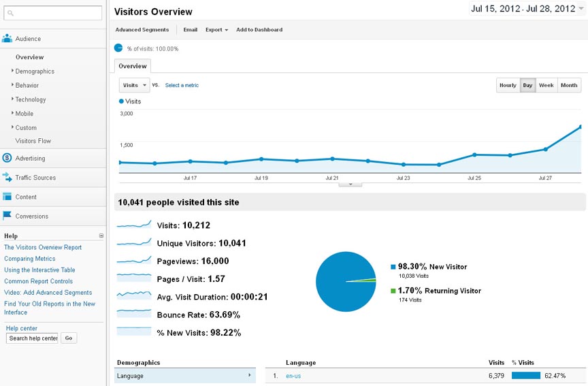
Task: Open Comparing Metrics help link
Action: point(30,259)
